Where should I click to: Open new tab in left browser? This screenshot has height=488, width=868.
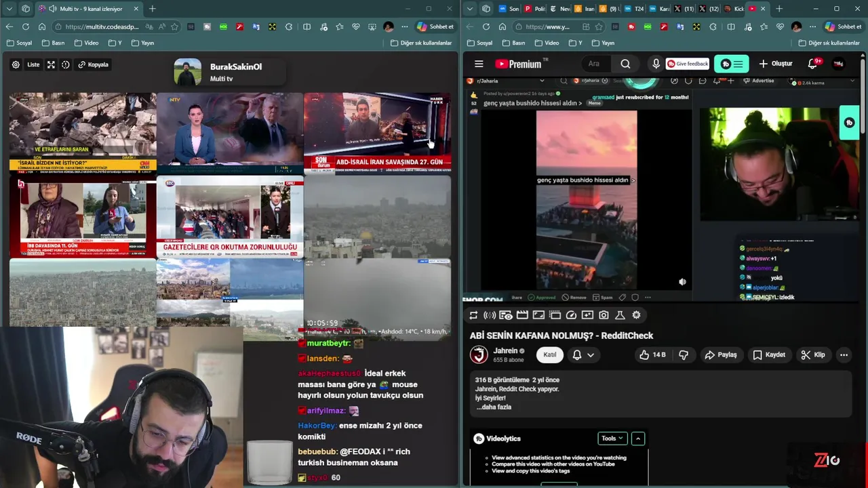tap(153, 9)
